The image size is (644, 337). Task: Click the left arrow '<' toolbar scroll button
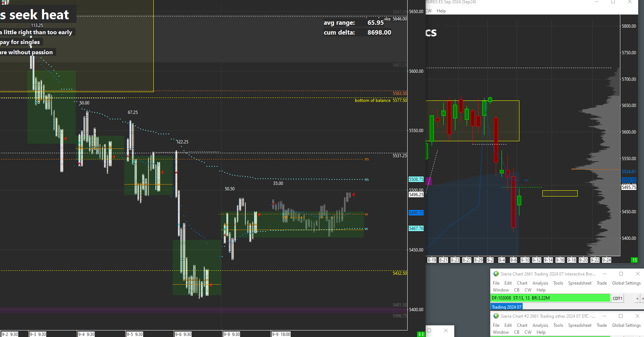pyautogui.click(x=637, y=298)
